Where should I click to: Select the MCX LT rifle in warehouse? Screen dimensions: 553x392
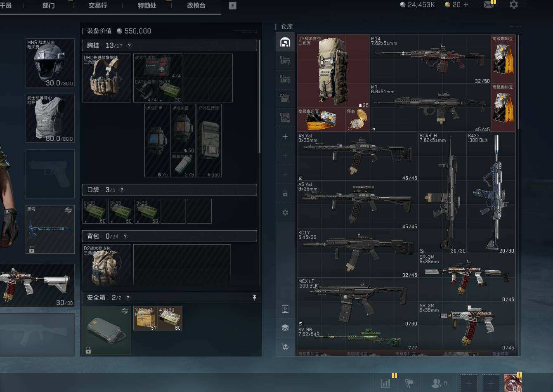(357, 302)
